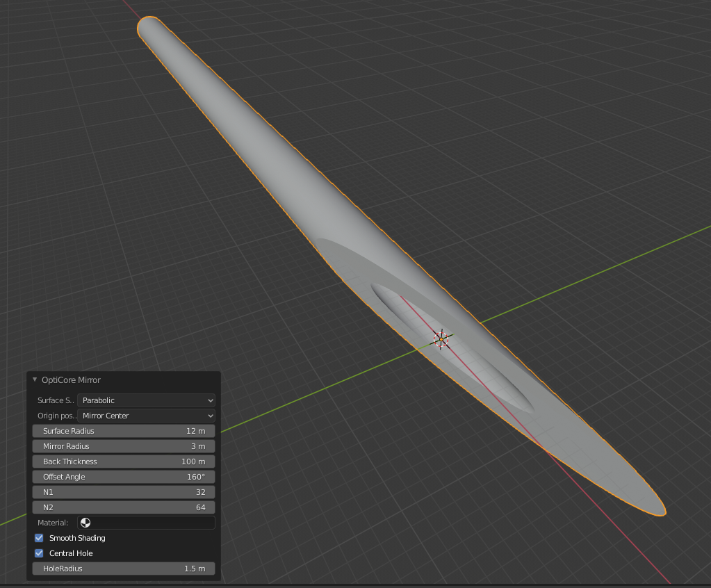Click the Mirror Radius 3 m field
This screenshot has width=711, height=588.
[x=124, y=446]
